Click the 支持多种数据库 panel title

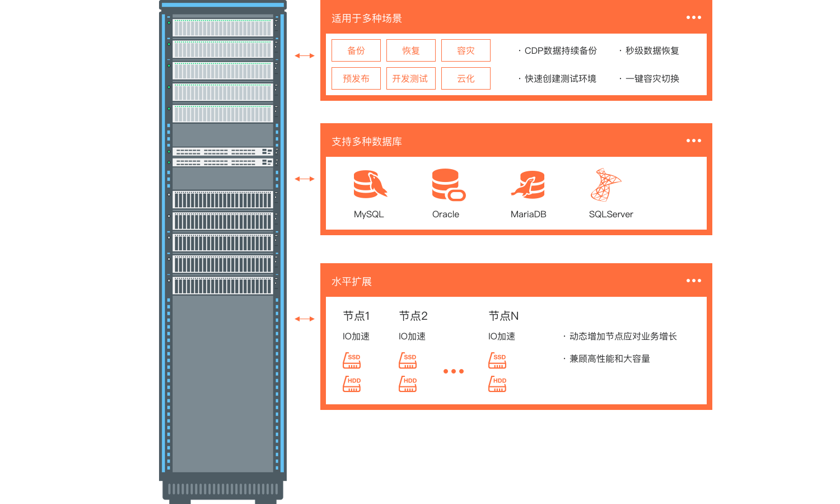pos(367,142)
